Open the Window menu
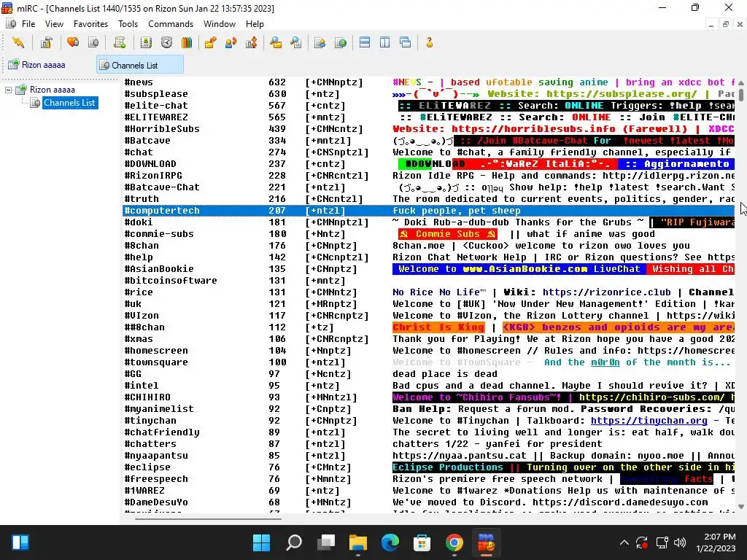The height and width of the screenshot is (560, 747). click(219, 24)
